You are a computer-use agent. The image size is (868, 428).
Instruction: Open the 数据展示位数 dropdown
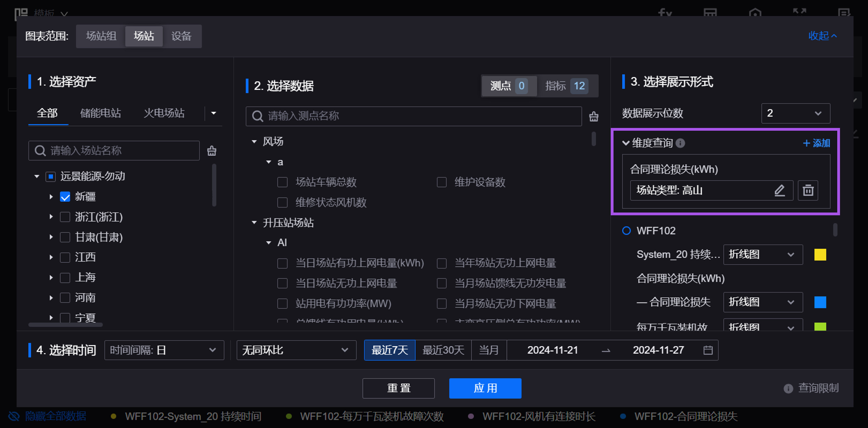pyautogui.click(x=795, y=113)
